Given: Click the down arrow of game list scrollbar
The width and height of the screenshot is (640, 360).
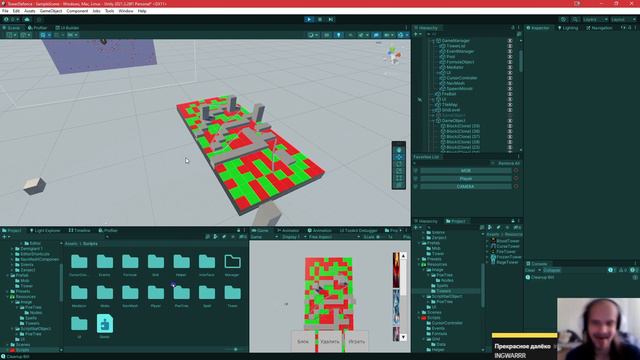Looking at the screenshot, I should coord(403,337).
